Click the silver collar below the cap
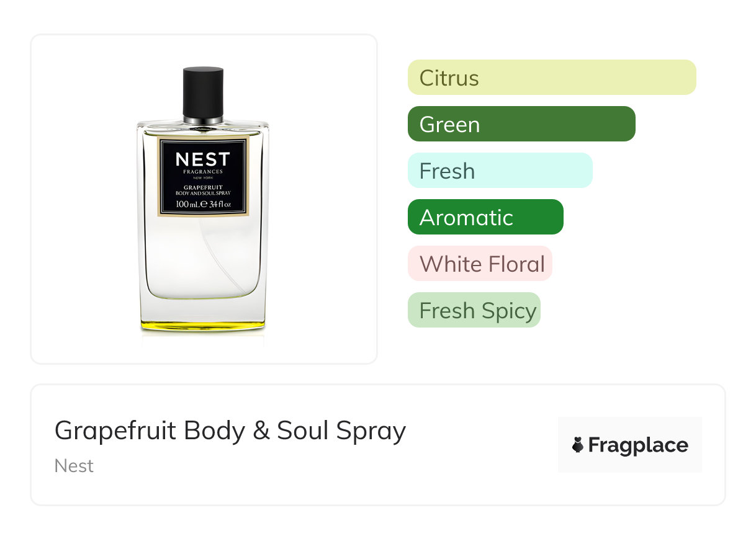Viewport: 756px width, 536px height. 203,119
